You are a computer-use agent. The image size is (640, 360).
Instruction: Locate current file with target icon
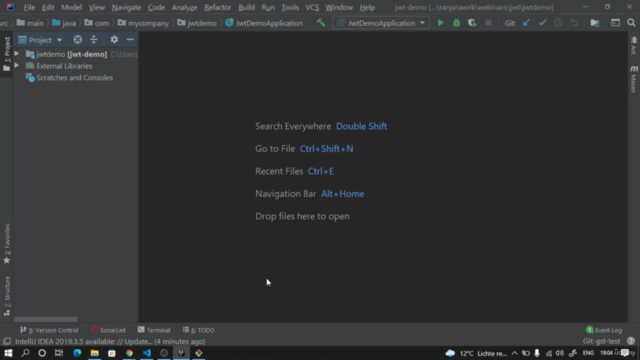[78, 40]
